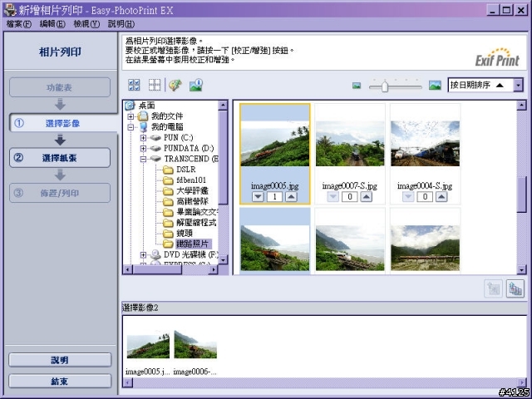Click the disabled delete imported image icon
The width and height of the screenshot is (532, 399).
[493, 288]
